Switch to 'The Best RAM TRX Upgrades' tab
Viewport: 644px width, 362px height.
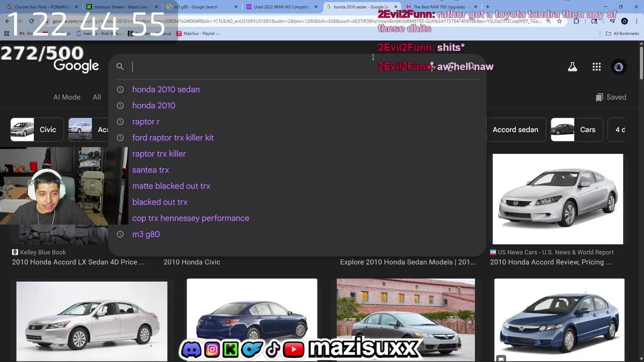click(442, 7)
